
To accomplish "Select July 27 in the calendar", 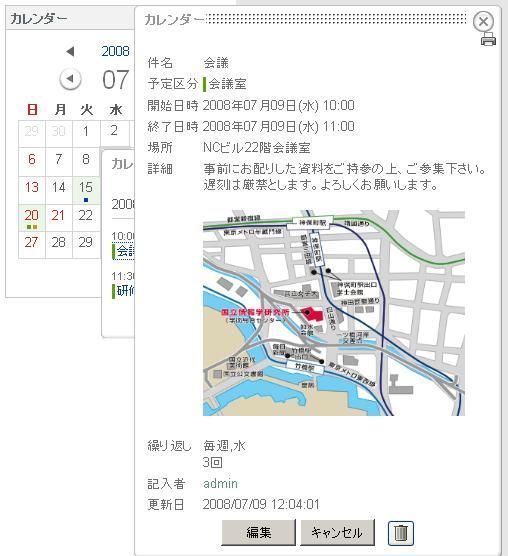I will pos(32,245).
